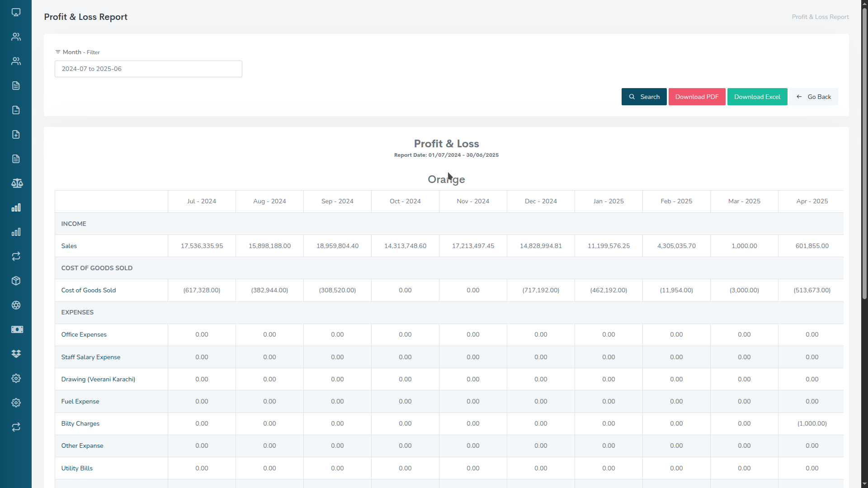Open the Cost of Goods Sold link
Screen dimensions: 868x488
[89, 290]
